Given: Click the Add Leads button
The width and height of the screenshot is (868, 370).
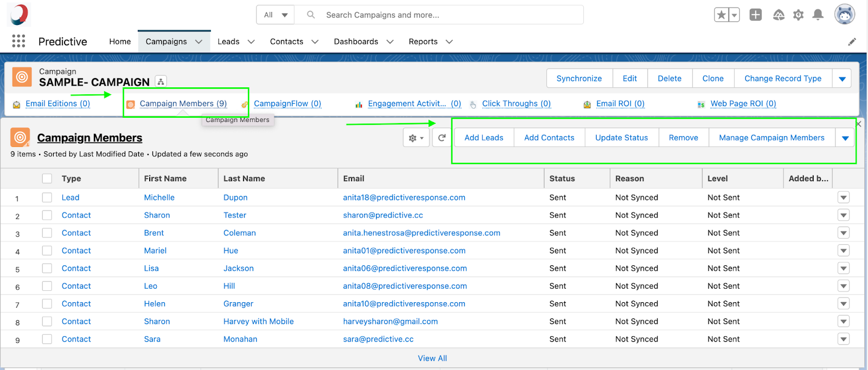Looking at the screenshot, I should tap(484, 138).
